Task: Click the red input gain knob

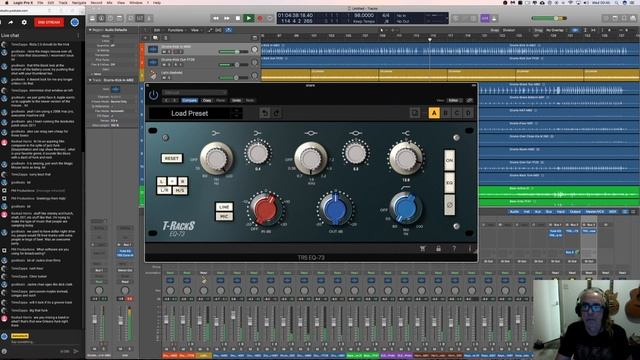Action: (x=265, y=209)
